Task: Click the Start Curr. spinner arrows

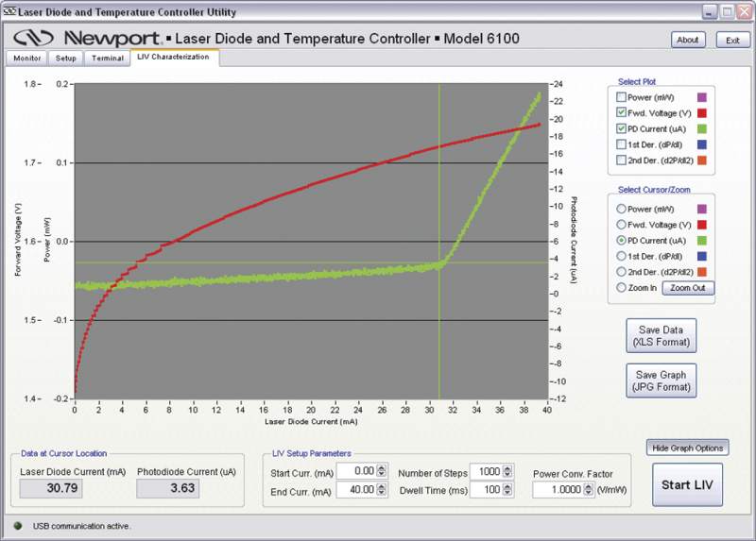Action: click(x=381, y=471)
